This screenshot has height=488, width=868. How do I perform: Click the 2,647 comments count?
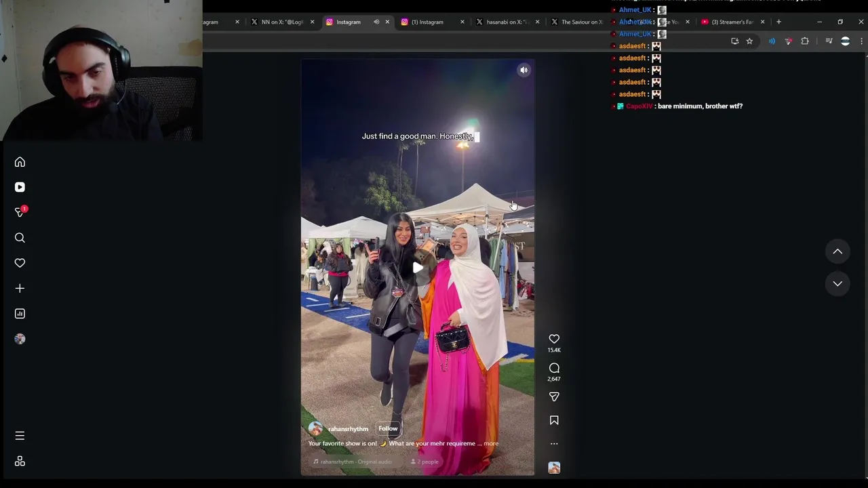pyautogui.click(x=554, y=379)
